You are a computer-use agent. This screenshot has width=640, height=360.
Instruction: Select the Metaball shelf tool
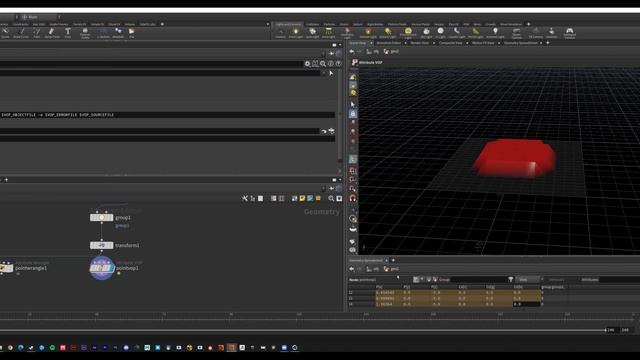point(118,33)
